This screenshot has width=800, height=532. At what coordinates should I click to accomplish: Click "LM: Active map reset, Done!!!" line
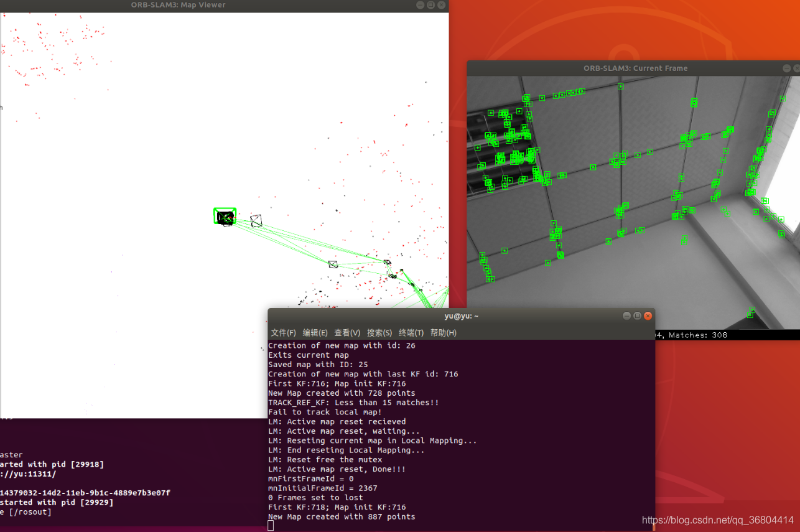point(337,469)
